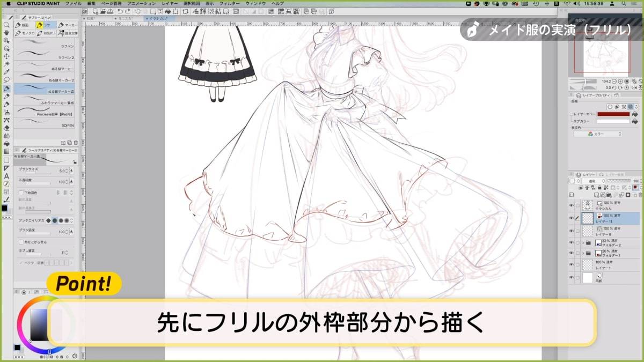This screenshot has height=362, width=644.
Task: Toggle visibility of レイヤー 8
Action: 570,231
